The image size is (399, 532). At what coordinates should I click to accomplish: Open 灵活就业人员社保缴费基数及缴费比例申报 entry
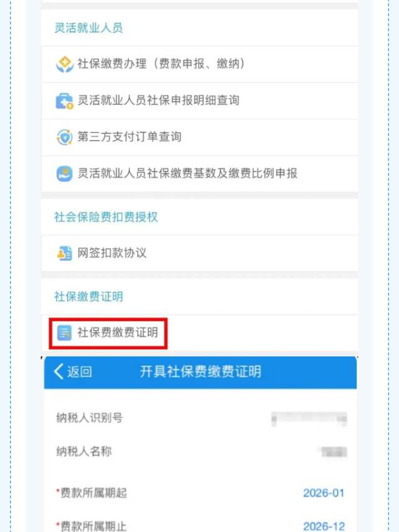pyautogui.click(x=188, y=173)
